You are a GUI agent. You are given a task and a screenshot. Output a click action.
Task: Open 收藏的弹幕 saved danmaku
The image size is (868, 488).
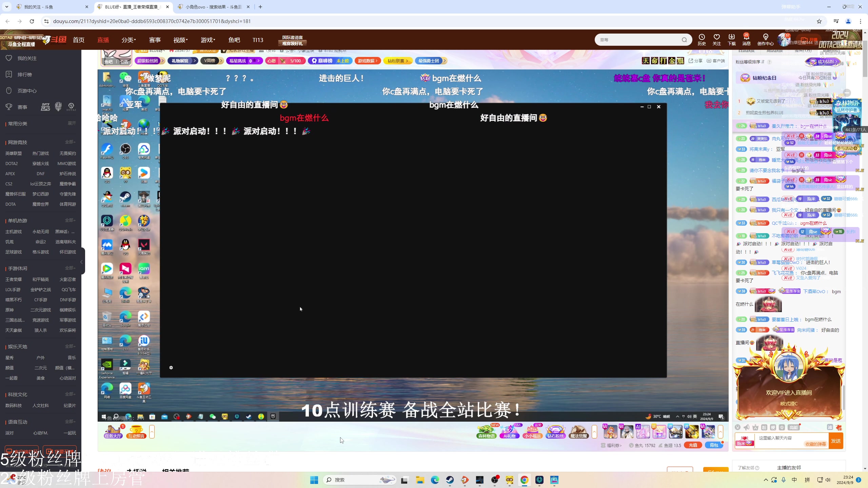point(815,444)
